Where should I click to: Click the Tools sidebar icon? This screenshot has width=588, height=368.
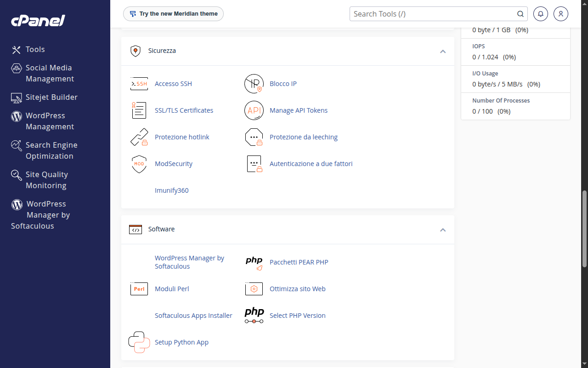(17, 50)
